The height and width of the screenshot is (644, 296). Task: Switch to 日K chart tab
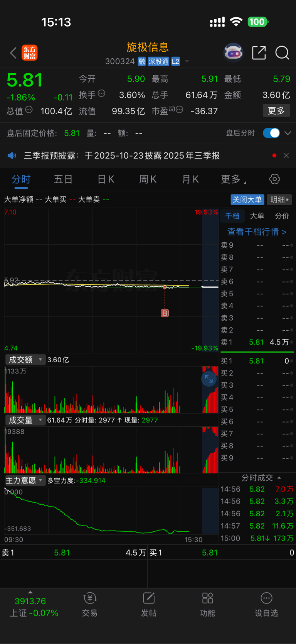[106, 179]
